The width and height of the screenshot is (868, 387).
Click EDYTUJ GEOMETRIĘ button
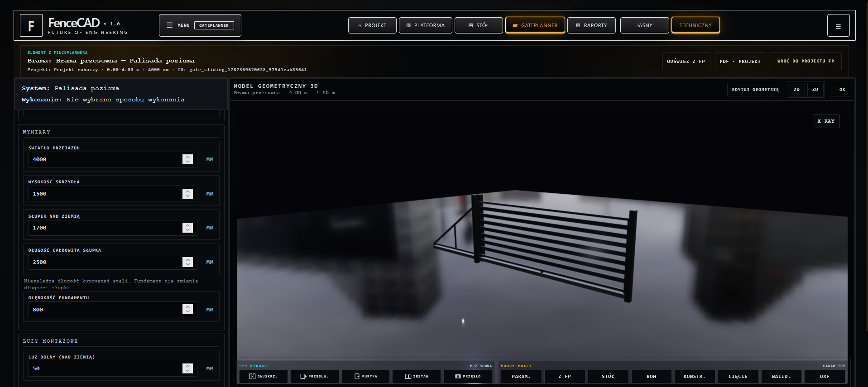pyautogui.click(x=755, y=90)
